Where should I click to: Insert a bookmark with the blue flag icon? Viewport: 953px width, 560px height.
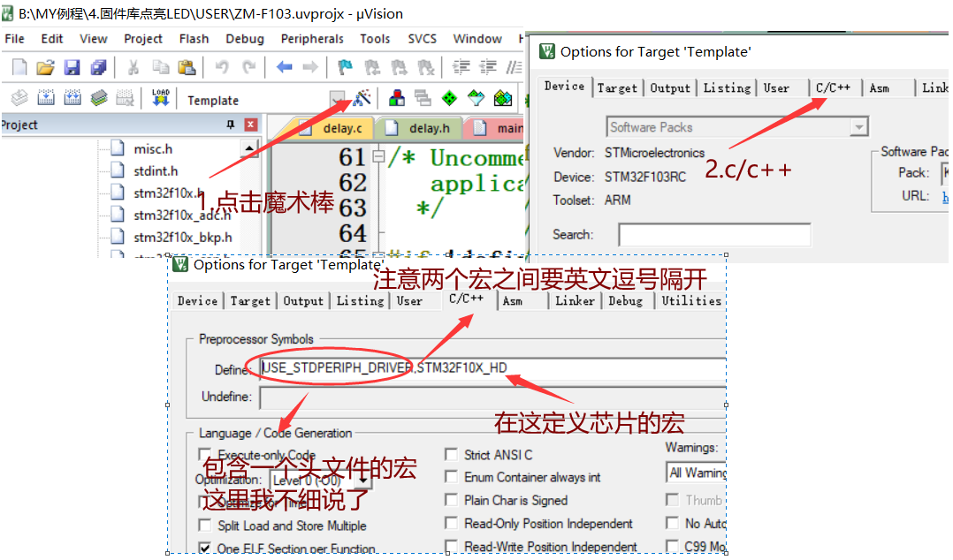[x=345, y=67]
